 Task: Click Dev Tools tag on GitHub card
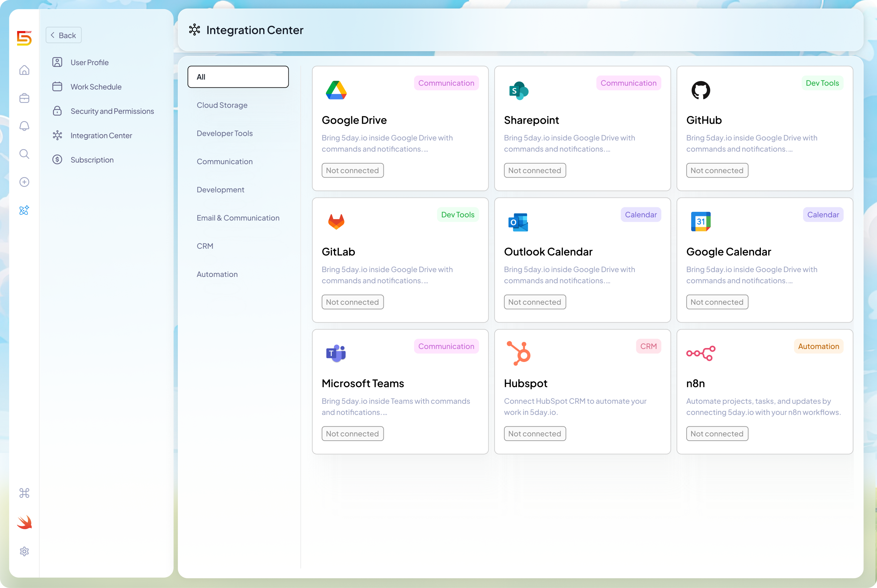[x=822, y=83]
